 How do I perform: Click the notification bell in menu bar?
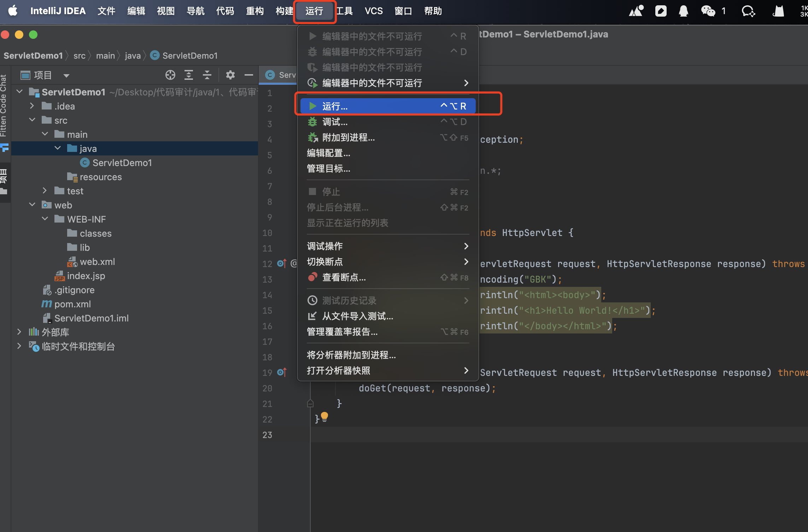[683, 11]
